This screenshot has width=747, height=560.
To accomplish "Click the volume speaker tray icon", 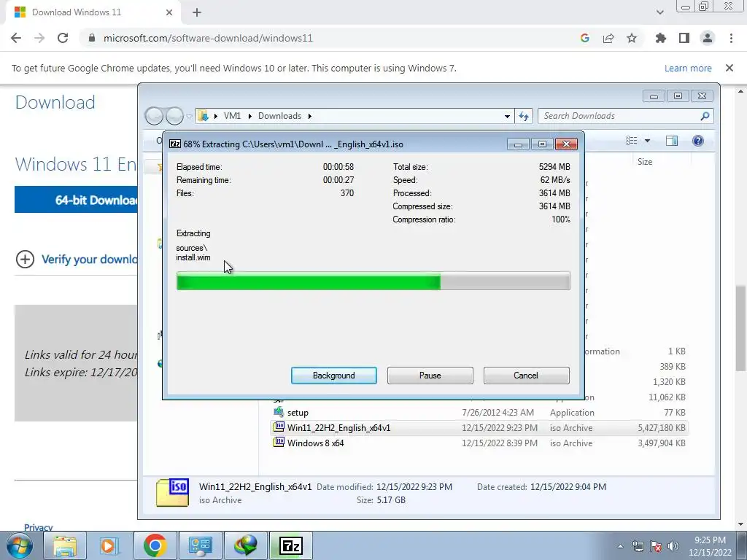I will pos(673,546).
